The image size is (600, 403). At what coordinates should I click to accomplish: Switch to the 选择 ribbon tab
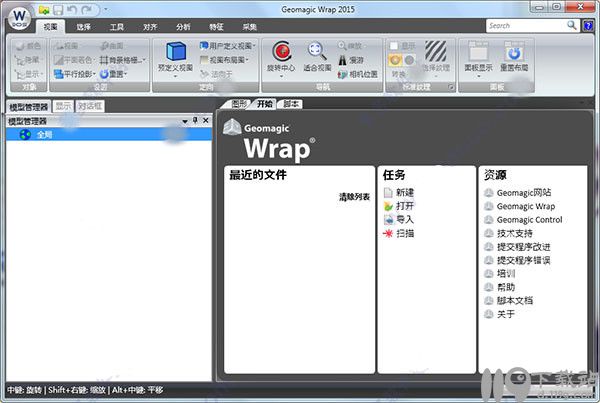[83, 27]
